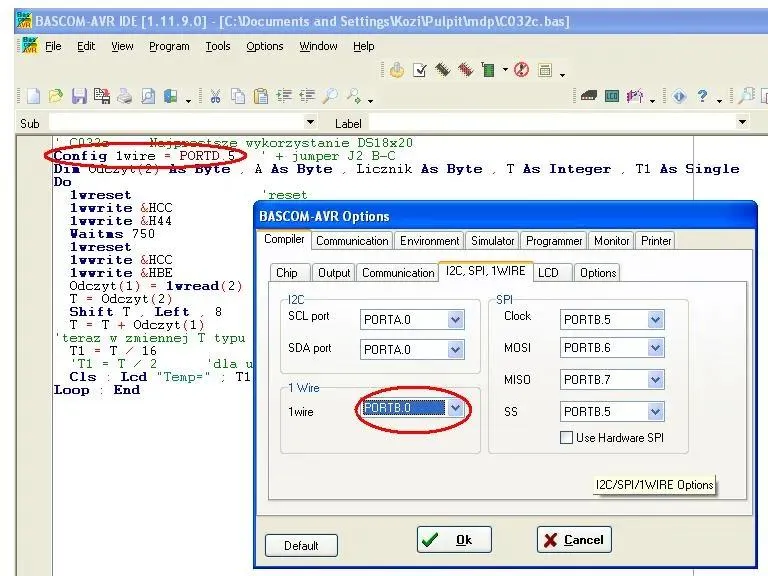Enable Use Hardware SPI checkbox
768x576 pixels.
[x=567, y=437]
